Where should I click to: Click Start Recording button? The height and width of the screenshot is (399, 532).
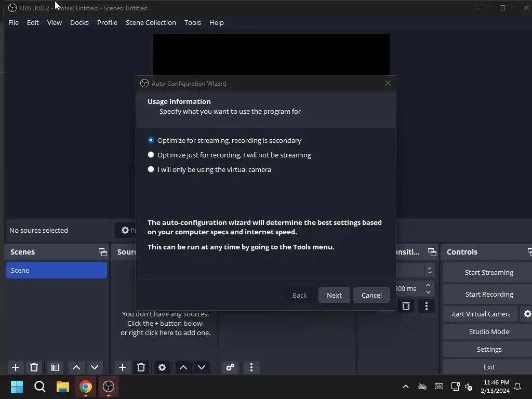(x=488, y=294)
